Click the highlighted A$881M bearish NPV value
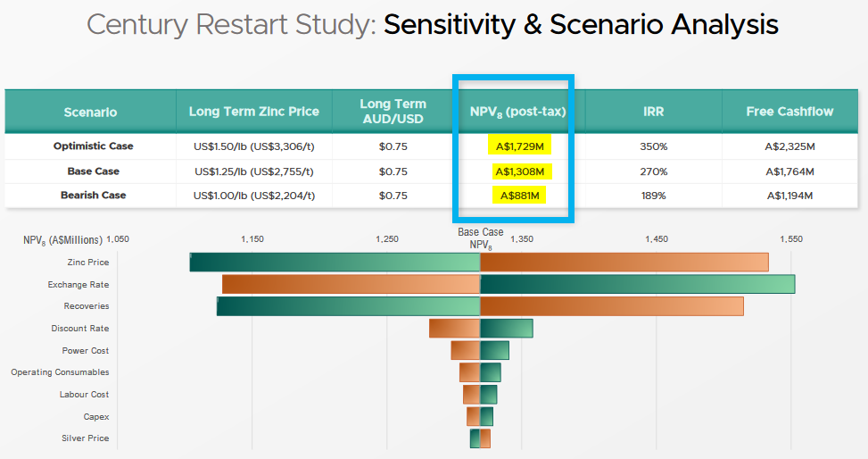The height and width of the screenshot is (459, 868). 517,196
